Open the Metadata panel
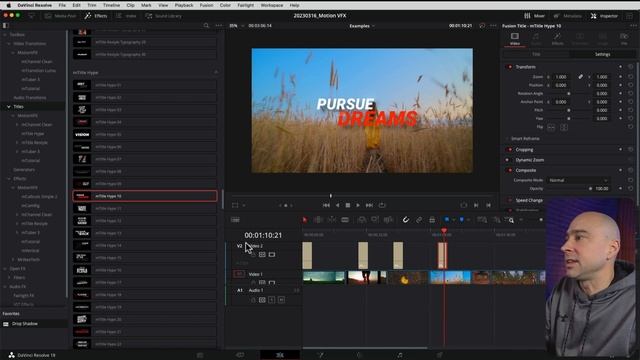Image resolution: width=640 pixels, height=360 pixels. pos(568,16)
